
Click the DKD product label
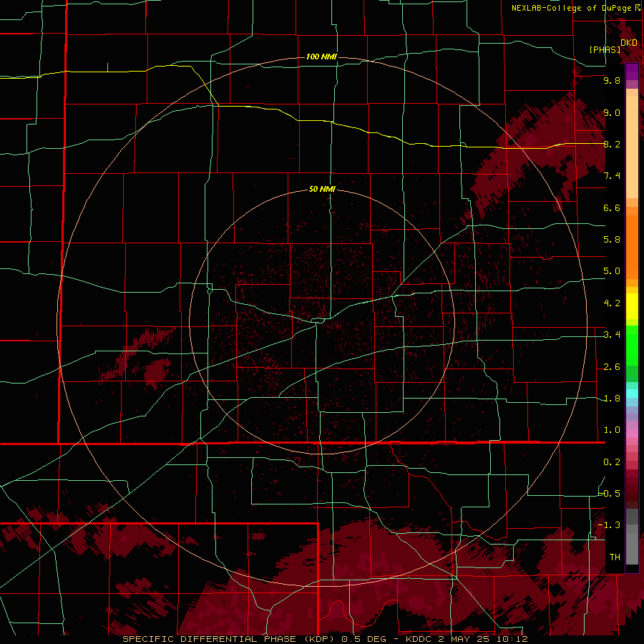point(629,43)
